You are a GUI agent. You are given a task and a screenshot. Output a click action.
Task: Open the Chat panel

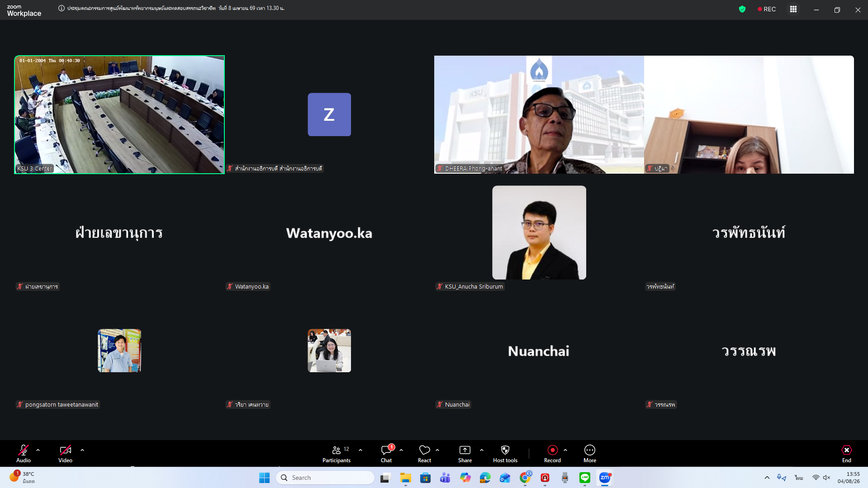pos(386,454)
